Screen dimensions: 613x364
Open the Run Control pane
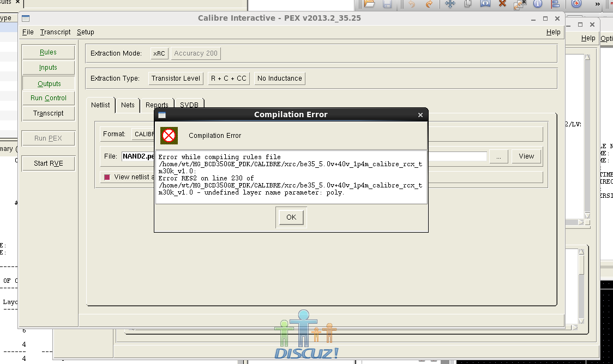49,98
